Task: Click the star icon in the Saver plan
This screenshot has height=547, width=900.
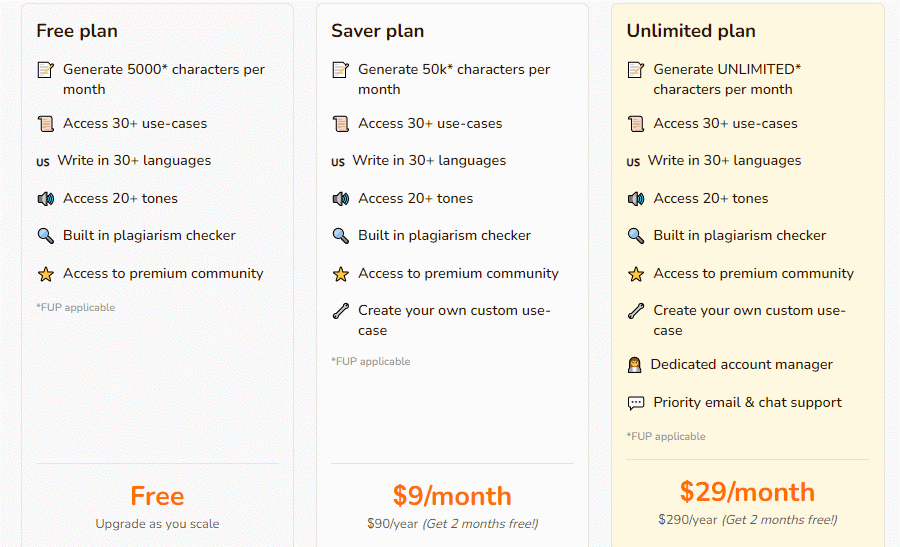Action: point(340,274)
